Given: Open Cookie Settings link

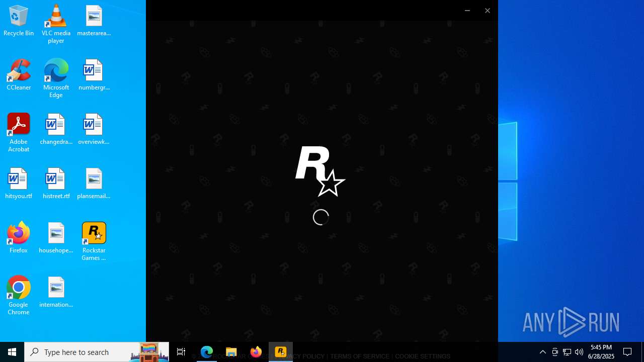Looking at the screenshot, I should (423, 356).
